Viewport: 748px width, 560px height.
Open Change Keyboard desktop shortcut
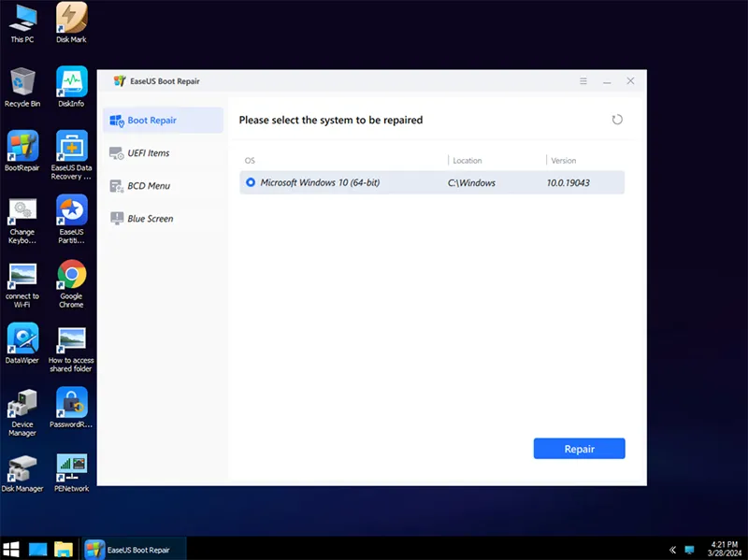click(x=22, y=220)
